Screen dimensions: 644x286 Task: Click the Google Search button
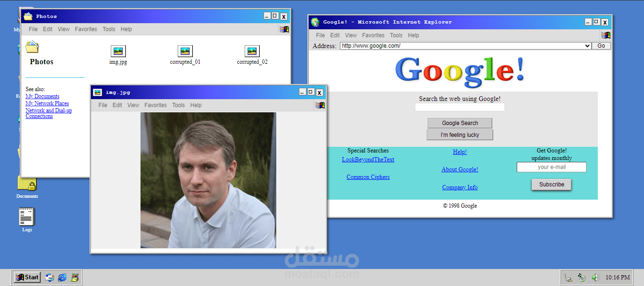[460, 123]
